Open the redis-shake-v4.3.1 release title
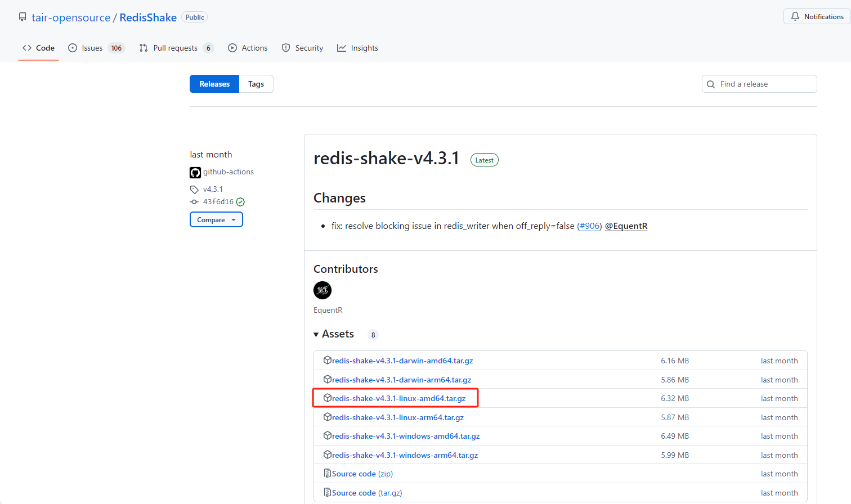The height and width of the screenshot is (504, 851). [387, 159]
